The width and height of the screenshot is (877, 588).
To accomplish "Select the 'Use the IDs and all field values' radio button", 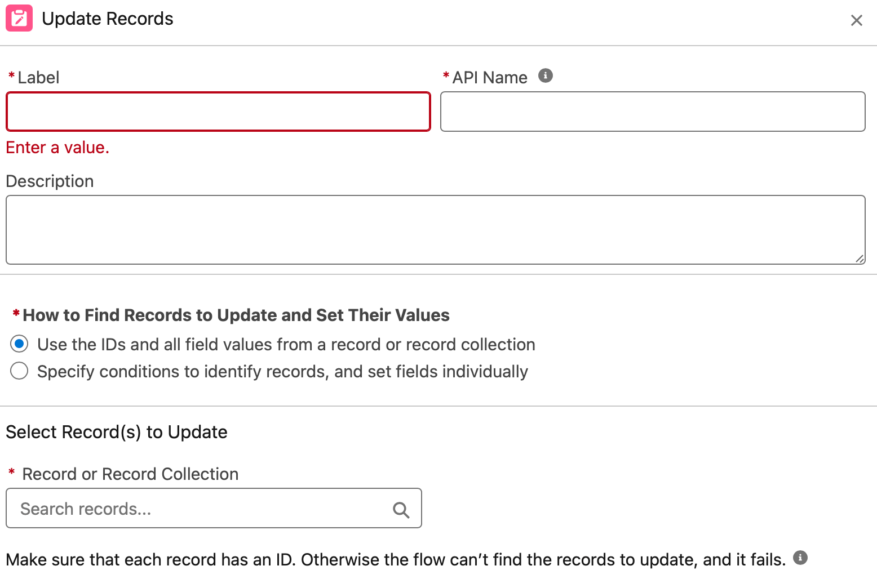I will pos(19,344).
